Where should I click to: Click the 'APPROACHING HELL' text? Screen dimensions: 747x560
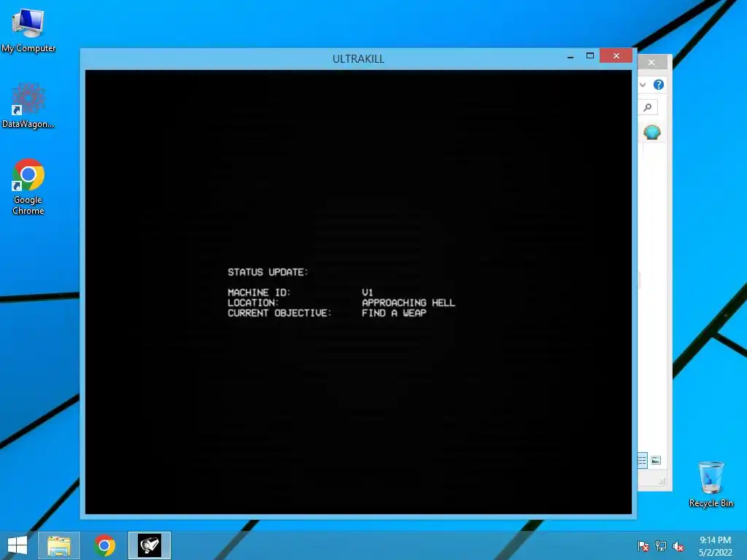point(409,303)
